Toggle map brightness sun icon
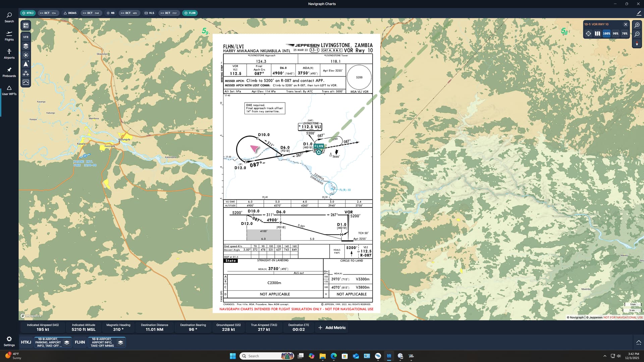The image size is (644, 362). 26,55
